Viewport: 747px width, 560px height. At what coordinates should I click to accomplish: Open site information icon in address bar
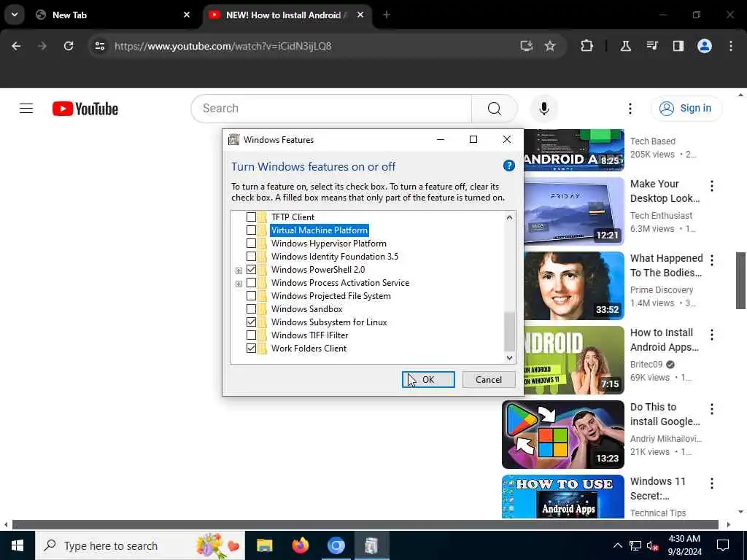point(99,46)
